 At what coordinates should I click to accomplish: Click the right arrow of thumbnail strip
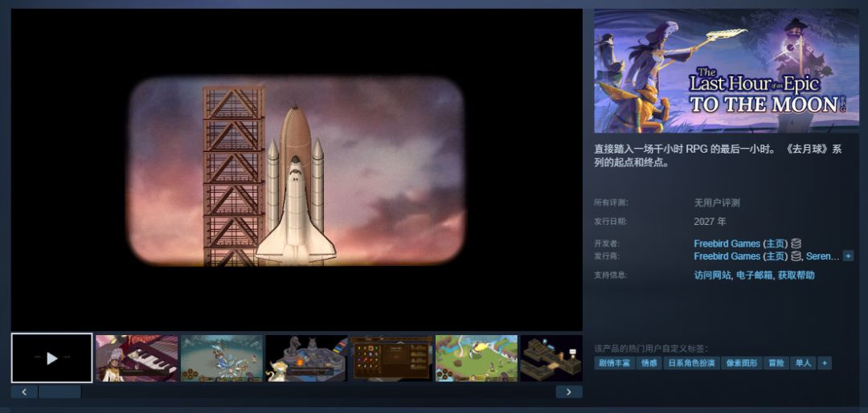pyautogui.click(x=569, y=392)
